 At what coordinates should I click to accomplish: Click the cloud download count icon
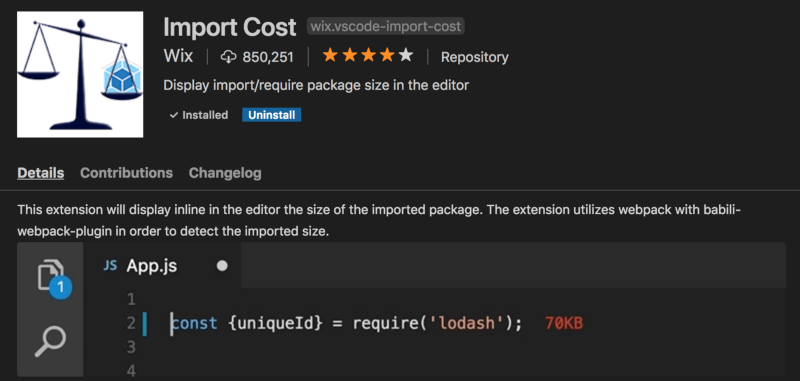[x=229, y=57]
